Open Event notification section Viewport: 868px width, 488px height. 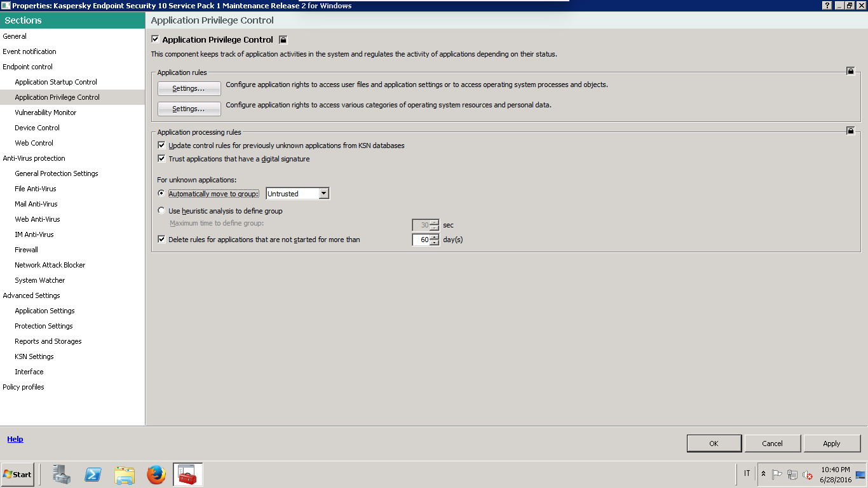29,51
